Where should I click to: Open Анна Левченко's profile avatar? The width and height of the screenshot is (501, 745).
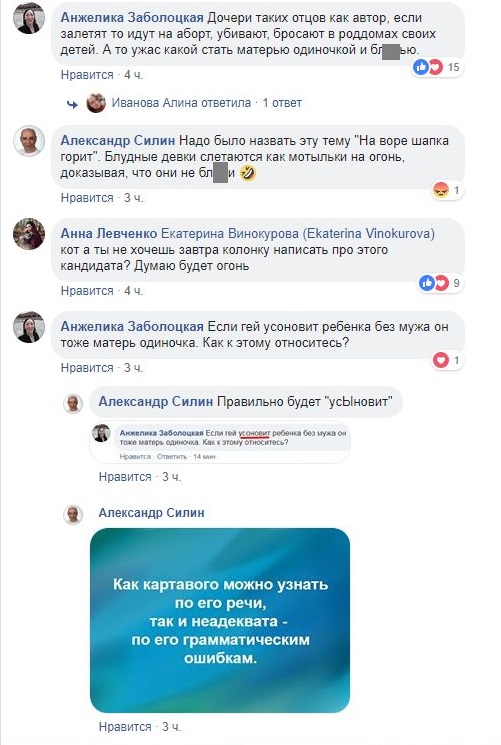(29, 234)
